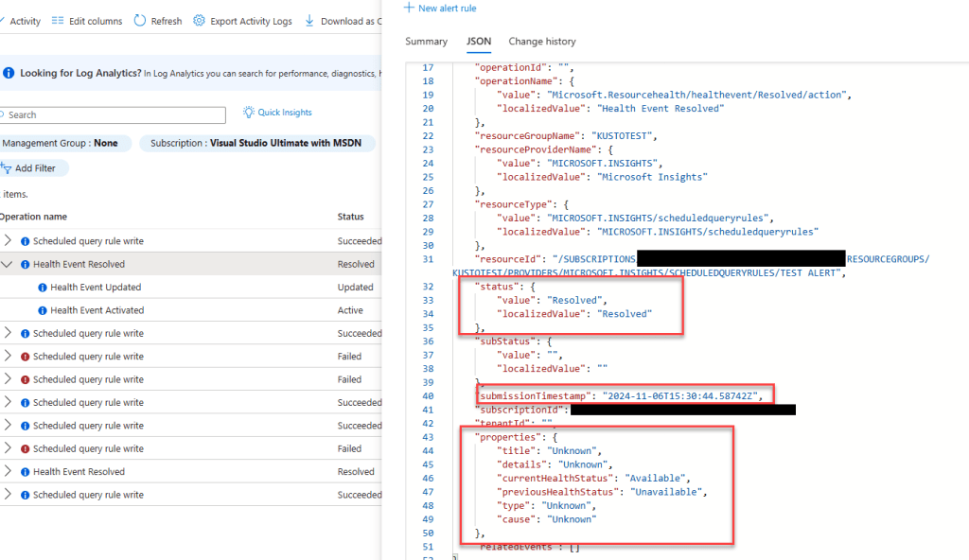Collapse the expanded Health Event Resolved row
The width and height of the screenshot is (969, 560).
(8, 265)
